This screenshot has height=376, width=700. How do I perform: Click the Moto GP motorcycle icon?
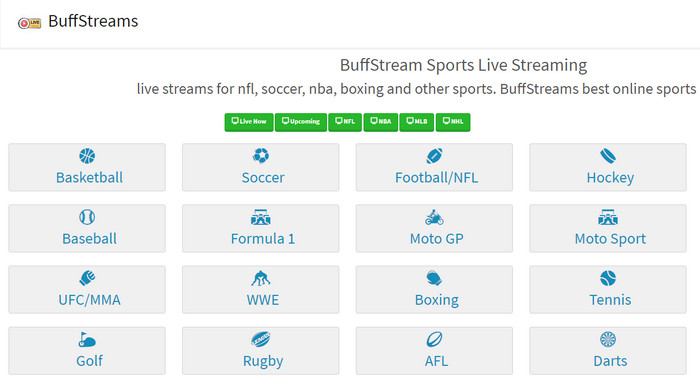pos(434,217)
